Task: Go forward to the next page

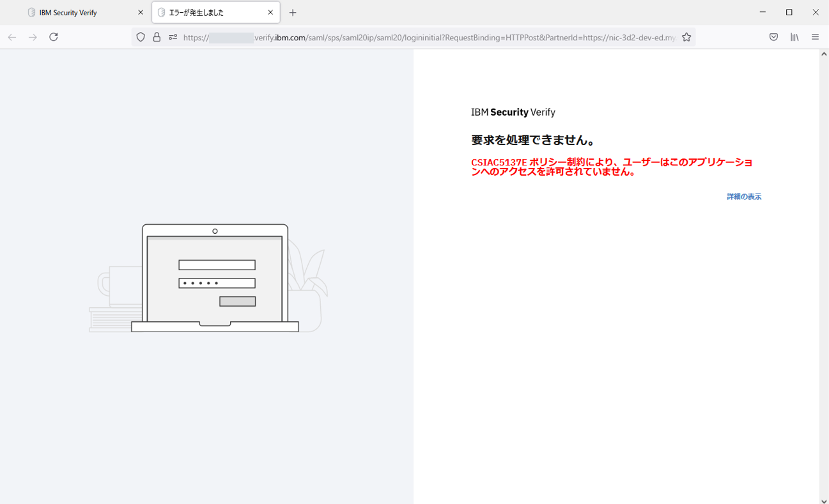Action: 33,37
